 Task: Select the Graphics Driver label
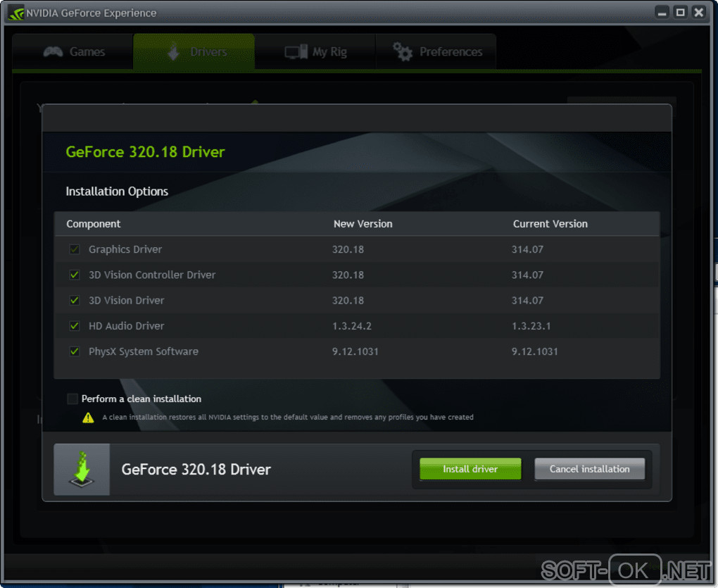[x=125, y=249]
